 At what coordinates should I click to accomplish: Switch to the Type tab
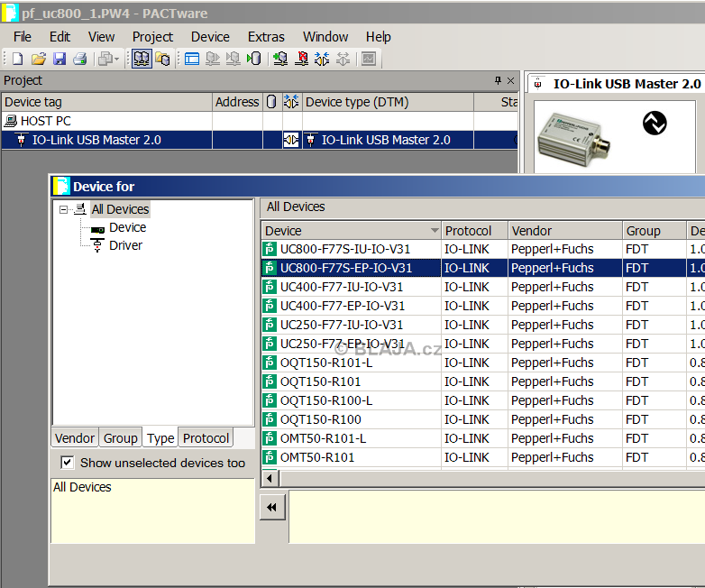160,437
